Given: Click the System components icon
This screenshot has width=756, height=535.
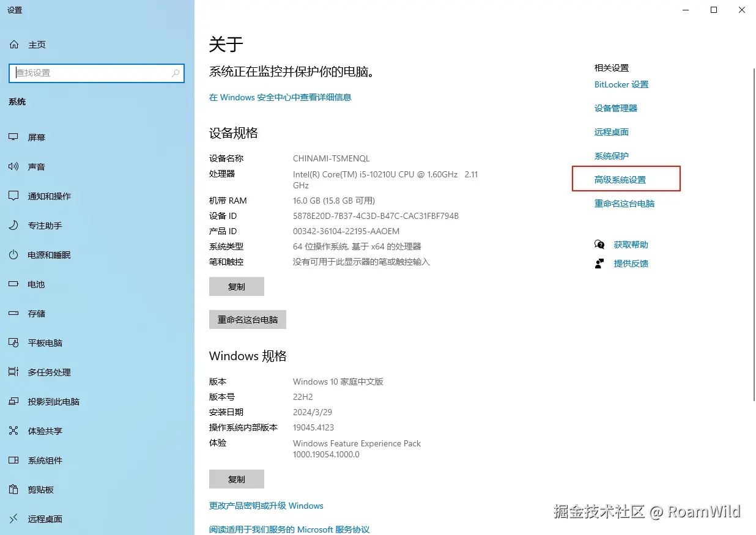Looking at the screenshot, I should 13,460.
